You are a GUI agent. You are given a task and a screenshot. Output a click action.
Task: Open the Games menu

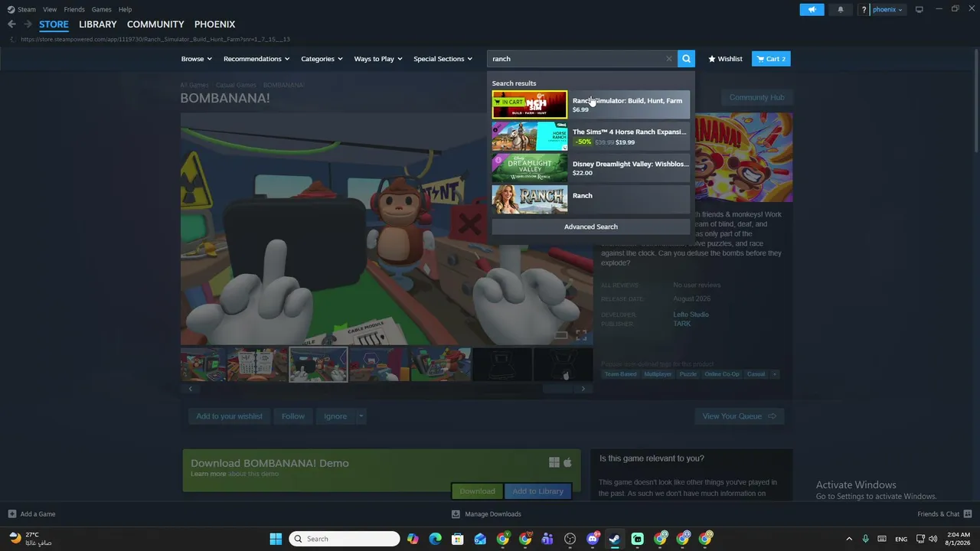(x=102, y=9)
